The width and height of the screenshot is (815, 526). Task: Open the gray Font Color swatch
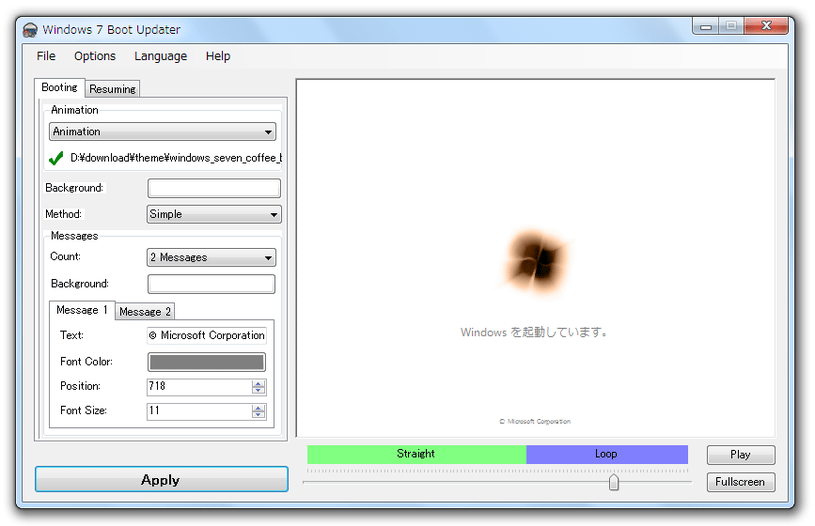click(207, 362)
